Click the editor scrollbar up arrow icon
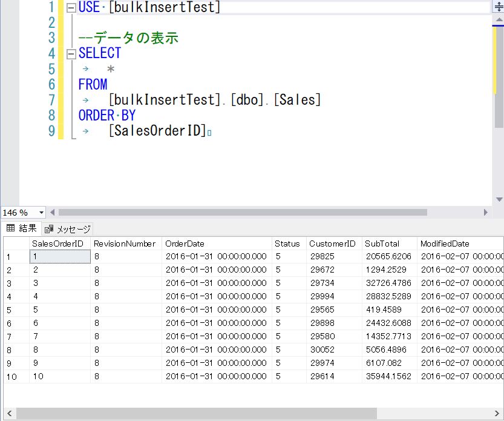The height and width of the screenshot is (421, 504). coord(498,19)
